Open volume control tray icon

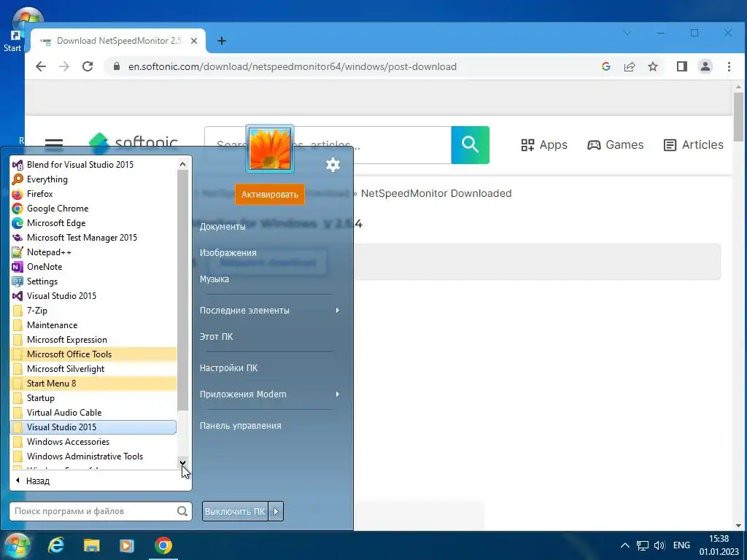click(x=659, y=545)
